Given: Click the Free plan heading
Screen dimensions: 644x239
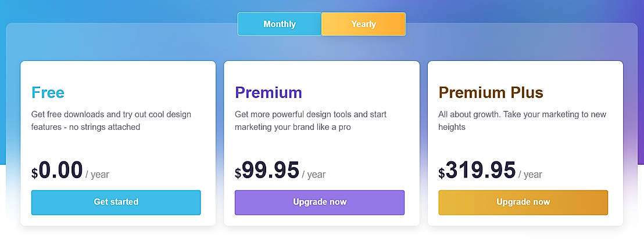Looking at the screenshot, I should tap(48, 93).
